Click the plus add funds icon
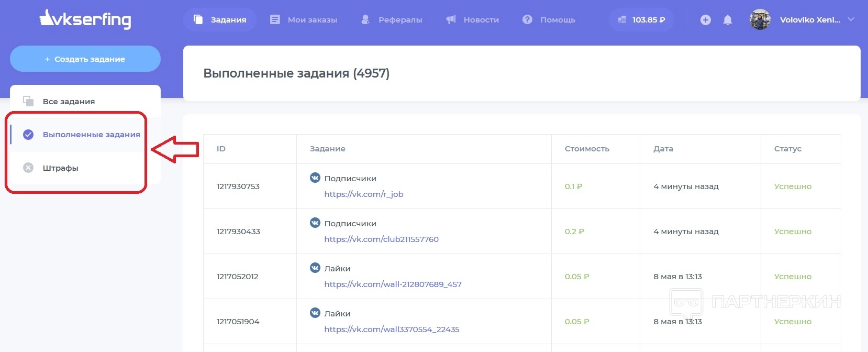Screen dimensions: 868x352 (x=705, y=20)
